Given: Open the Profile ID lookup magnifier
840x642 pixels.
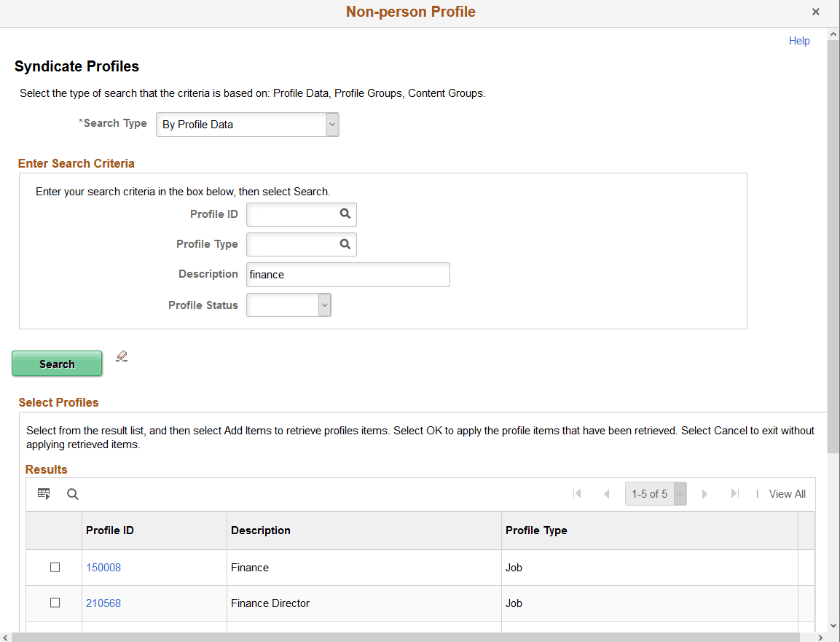Looking at the screenshot, I should point(345,214).
